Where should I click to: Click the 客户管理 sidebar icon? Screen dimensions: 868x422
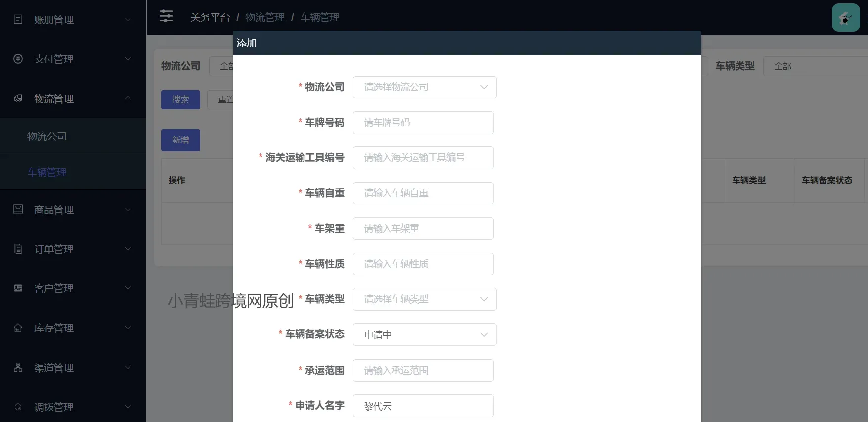click(x=18, y=288)
